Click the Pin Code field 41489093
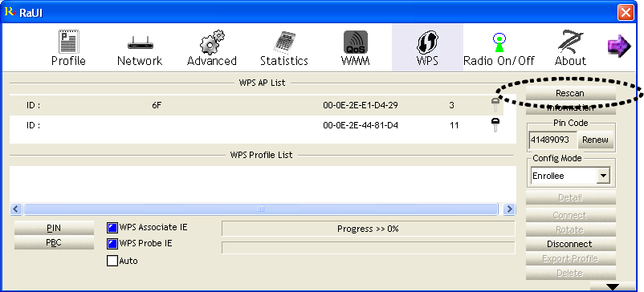 (x=552, y=140)
